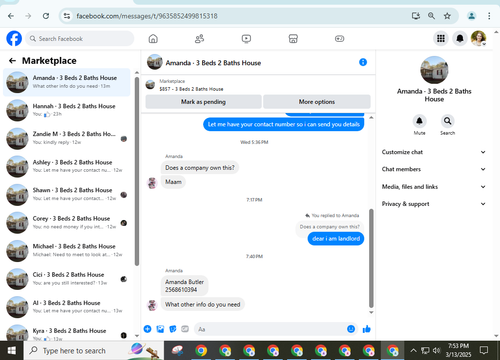500x360 pixels.
Task: Go back using arrow beside Marketplace
Action: [x=12, y=61]
